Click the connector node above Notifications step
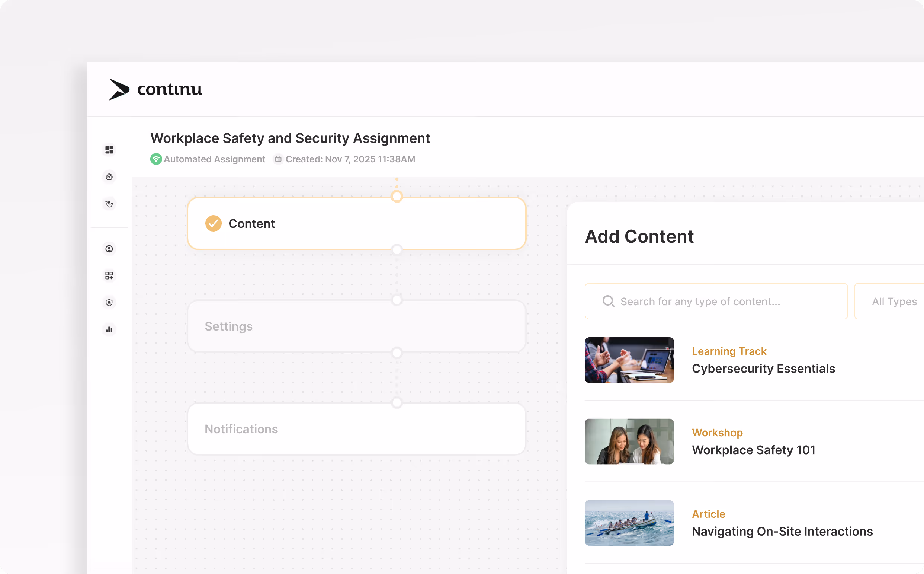This screenshot has height=574, width=924. pyautogui.click(x=397, y=403)
